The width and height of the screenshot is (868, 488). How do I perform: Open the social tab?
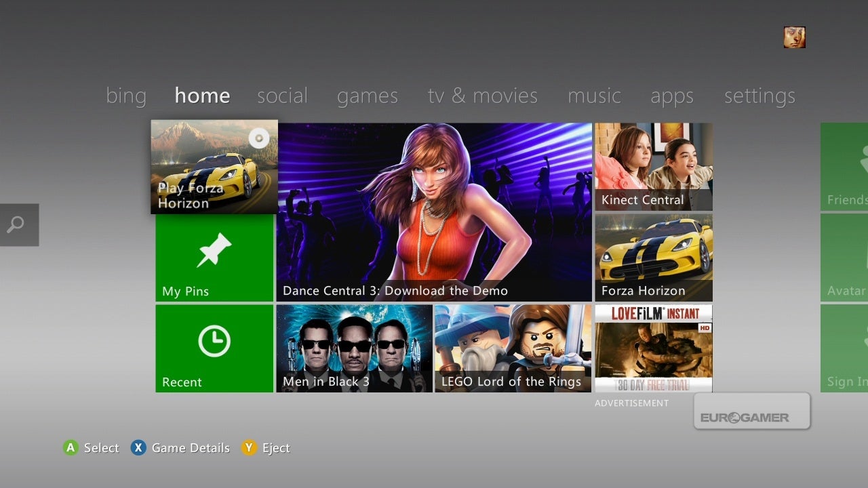point(282,96)
